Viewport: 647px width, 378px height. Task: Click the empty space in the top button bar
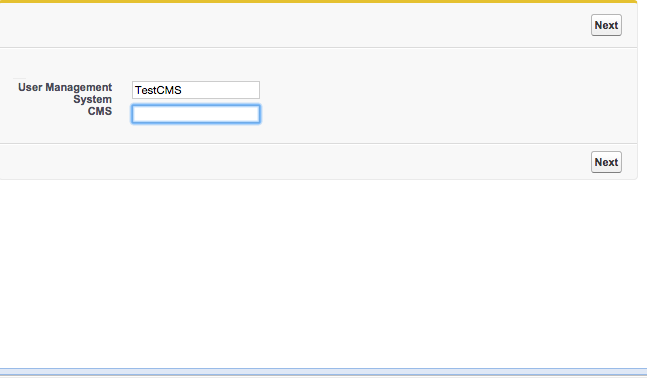pyautogui.click(x=295, y=25)
